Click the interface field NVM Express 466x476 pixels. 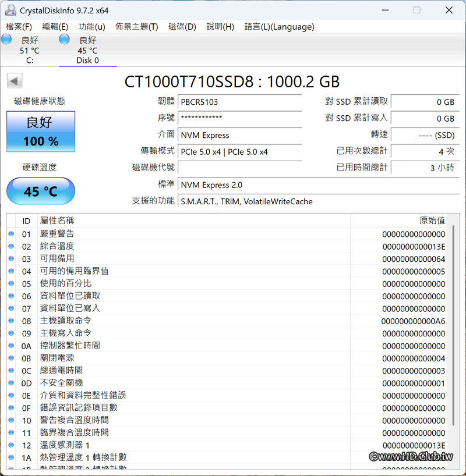coord(239,135)
